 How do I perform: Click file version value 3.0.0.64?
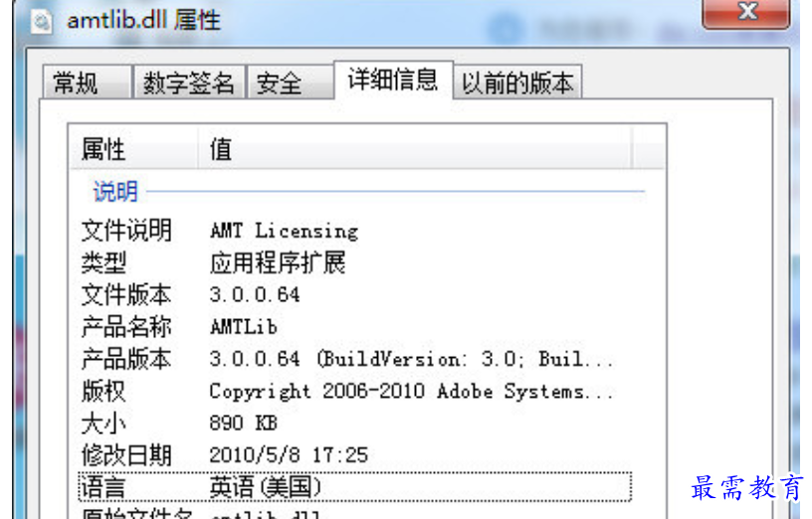point(255,295)
